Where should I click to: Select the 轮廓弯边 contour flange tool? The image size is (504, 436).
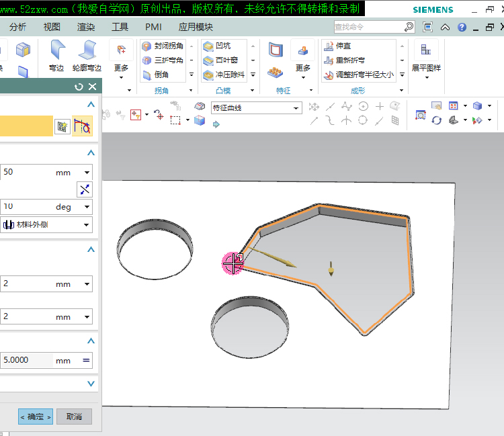pos(87,56)
